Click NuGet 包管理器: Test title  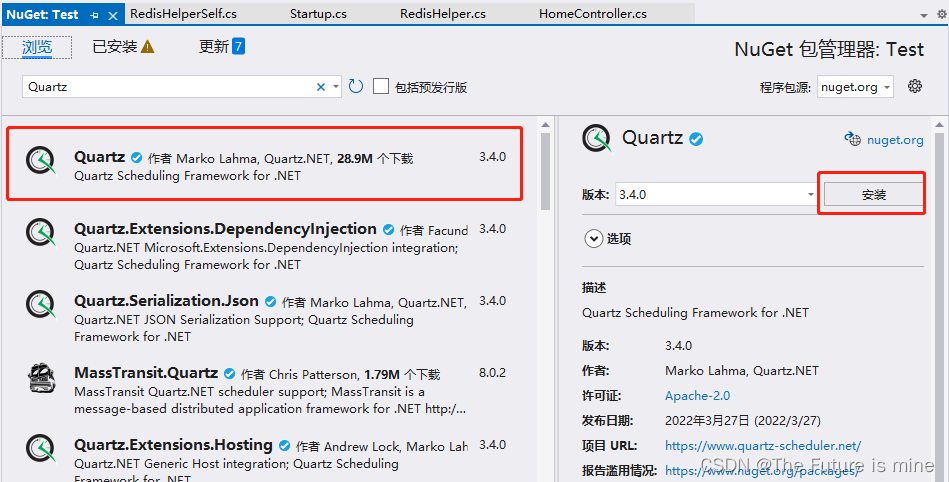[x=829, y=49]
